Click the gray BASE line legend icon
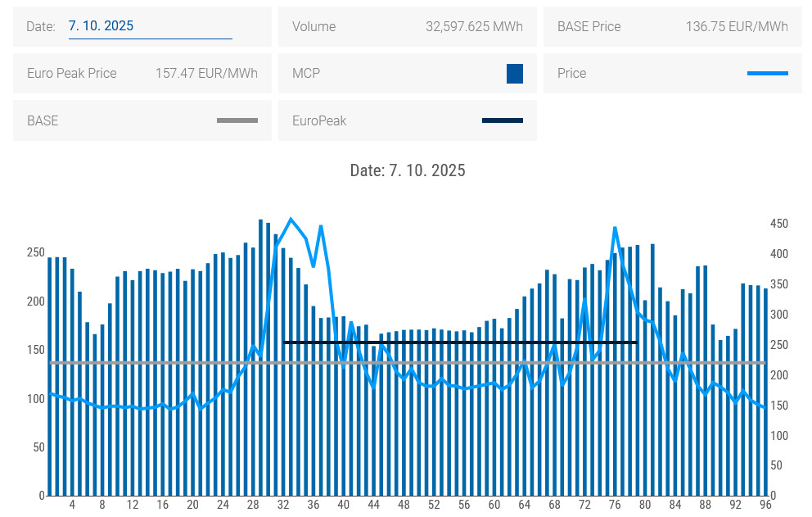Viewport: 812px width, 517px height. [237, 120]
